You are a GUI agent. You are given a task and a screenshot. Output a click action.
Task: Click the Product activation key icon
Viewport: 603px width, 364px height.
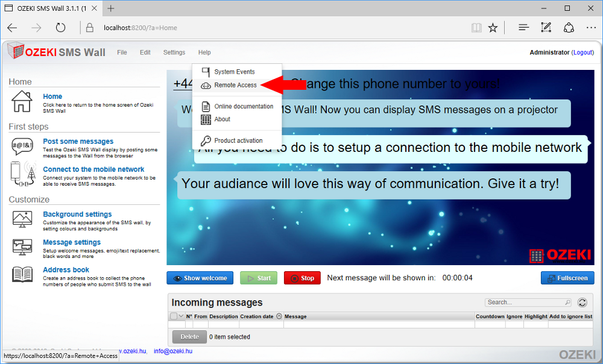206,140
